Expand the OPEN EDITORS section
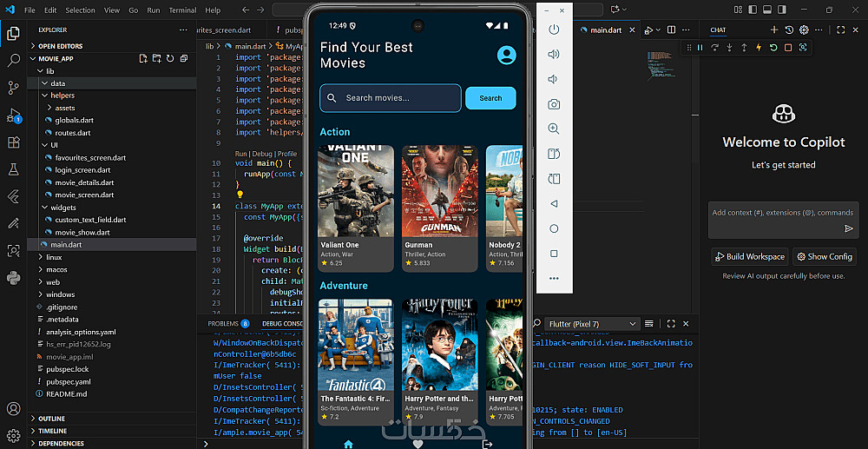 point(60,46)
